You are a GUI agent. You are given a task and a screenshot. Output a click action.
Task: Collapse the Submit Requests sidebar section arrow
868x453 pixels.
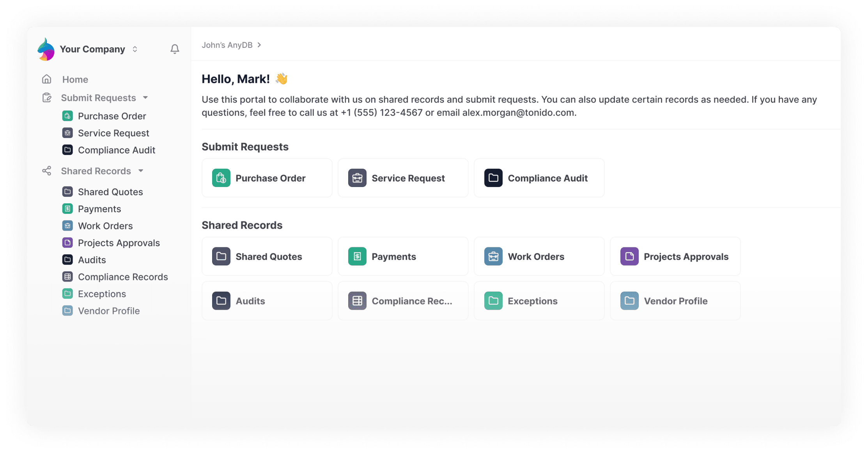tap(145, 98)
